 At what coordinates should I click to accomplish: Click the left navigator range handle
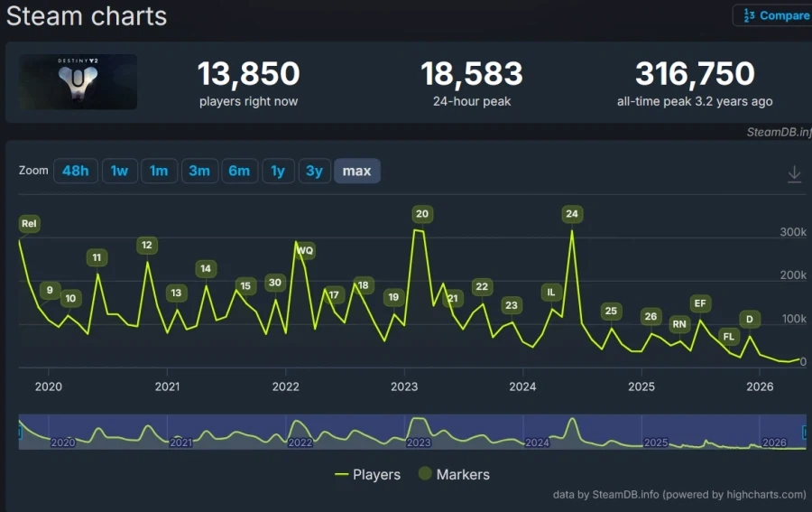[x=20, y=431]
